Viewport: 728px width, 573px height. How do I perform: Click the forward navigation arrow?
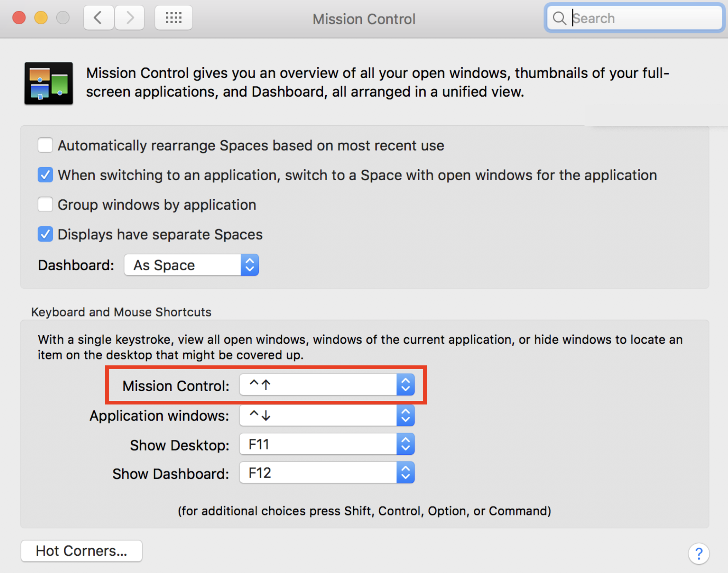130,18
